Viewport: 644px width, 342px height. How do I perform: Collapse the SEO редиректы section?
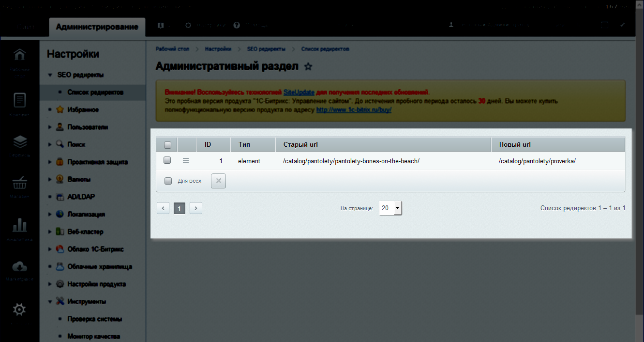[x=50, y=75]
